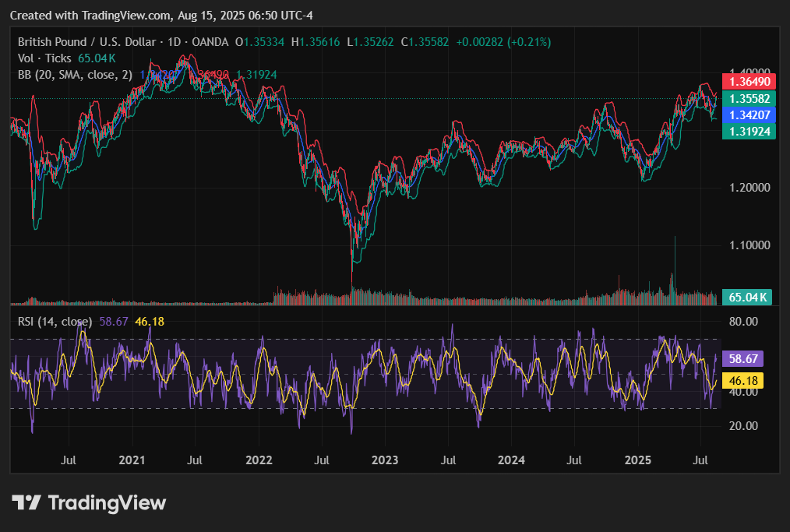
Task: Click the 2023 label on the time axis
Action: [x=385, y=460]
